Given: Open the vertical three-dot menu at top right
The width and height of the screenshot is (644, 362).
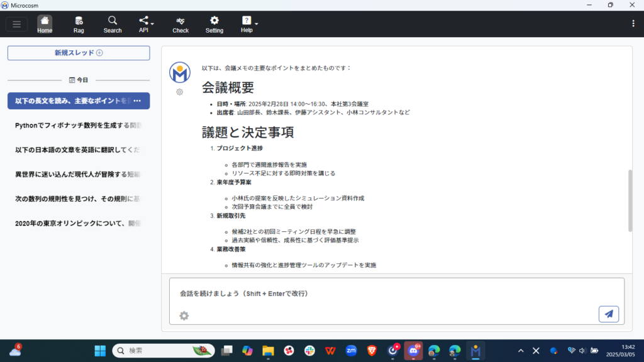Looking at the screenshot, I should point(633,24).
